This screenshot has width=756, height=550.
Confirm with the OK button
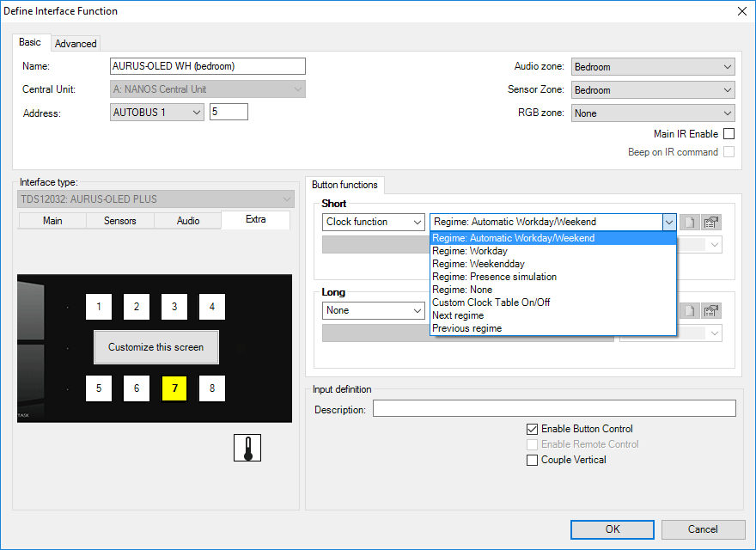pyautogui.click(x=612, y=529)
